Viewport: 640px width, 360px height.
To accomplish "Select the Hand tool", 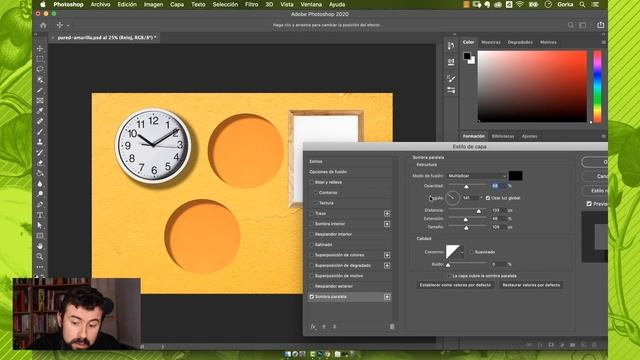I will [40, 246].
